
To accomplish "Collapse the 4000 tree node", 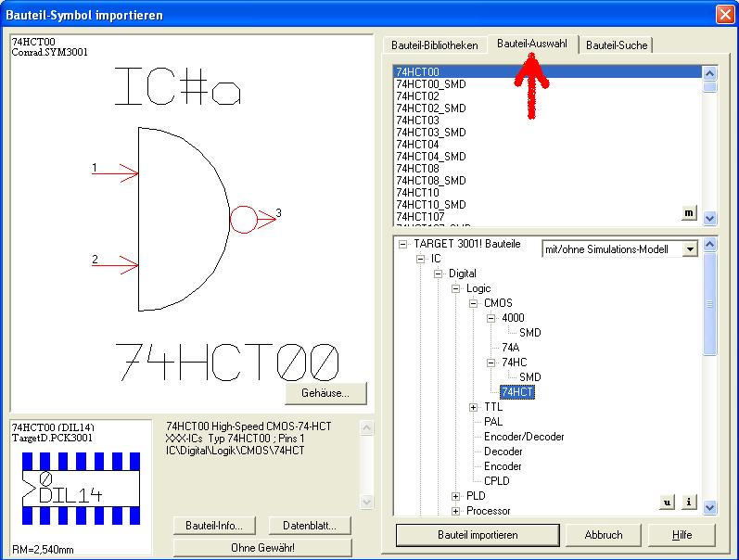I will 492,318.
